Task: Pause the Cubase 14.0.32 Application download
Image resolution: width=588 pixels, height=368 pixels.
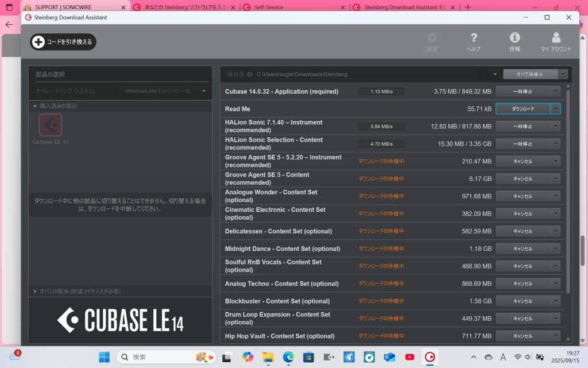Action: pos(523,91)
